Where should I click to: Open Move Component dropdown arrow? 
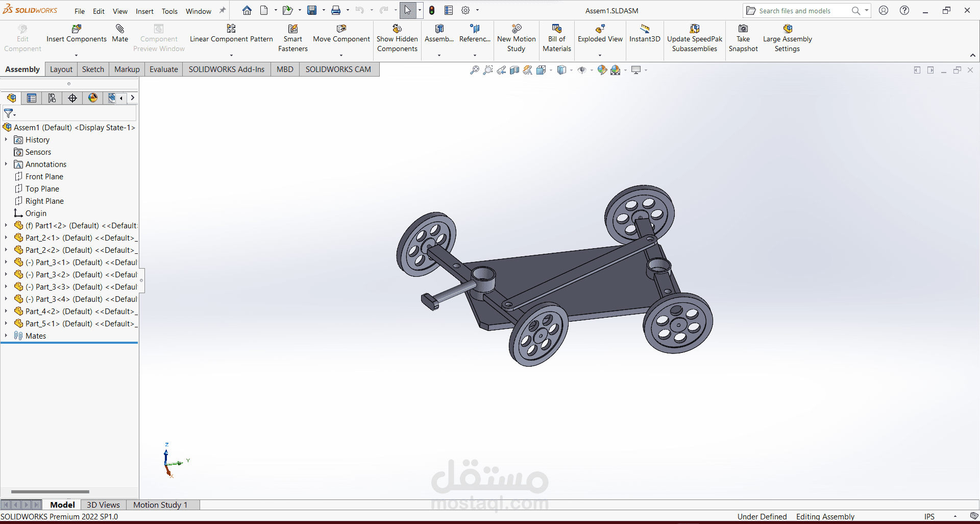341,55
